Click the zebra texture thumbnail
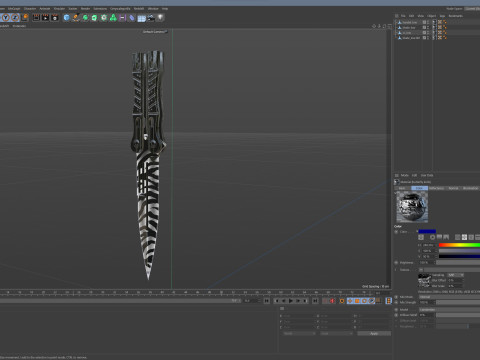The width and height of the screenshot is (480, 360). [x=424, y=281]
